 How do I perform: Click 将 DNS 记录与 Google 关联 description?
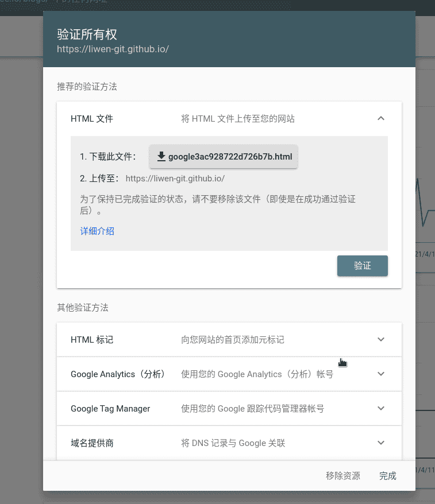point(233,443)
